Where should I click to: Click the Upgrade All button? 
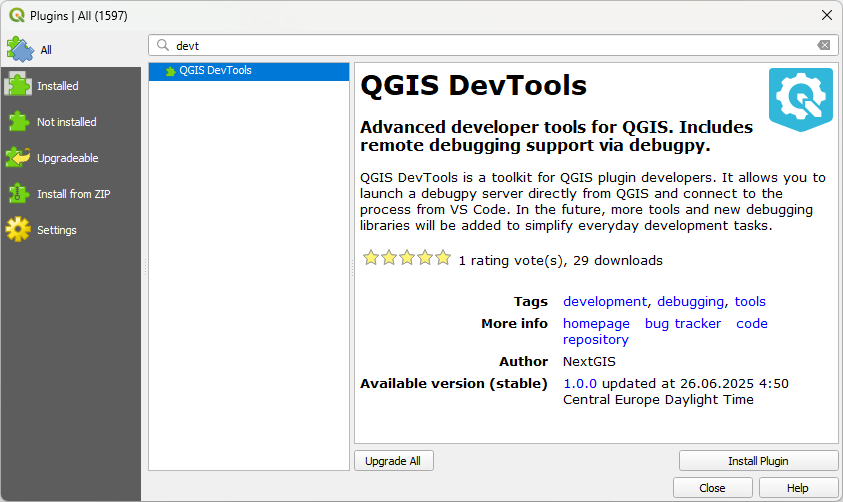coord(394,461)
